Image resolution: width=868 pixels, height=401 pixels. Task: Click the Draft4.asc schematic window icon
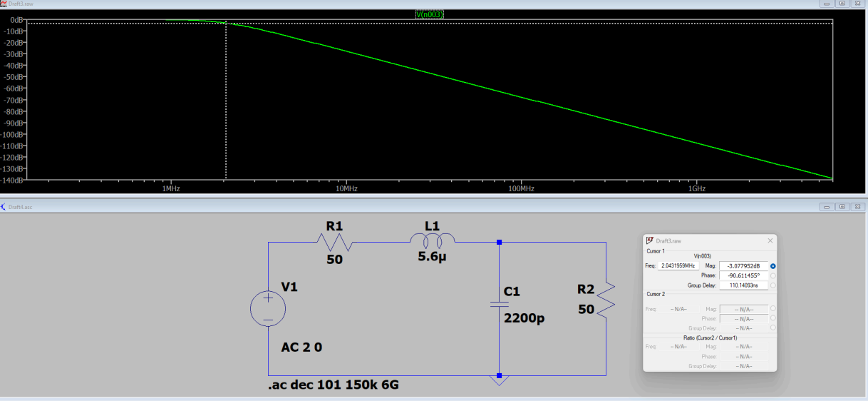3,206
